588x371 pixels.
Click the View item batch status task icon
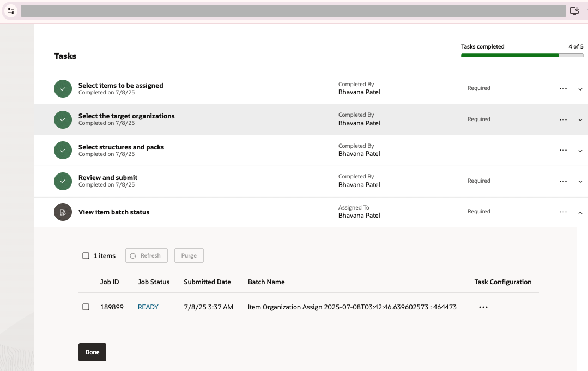pyautogui.click(x=63, y=212)
